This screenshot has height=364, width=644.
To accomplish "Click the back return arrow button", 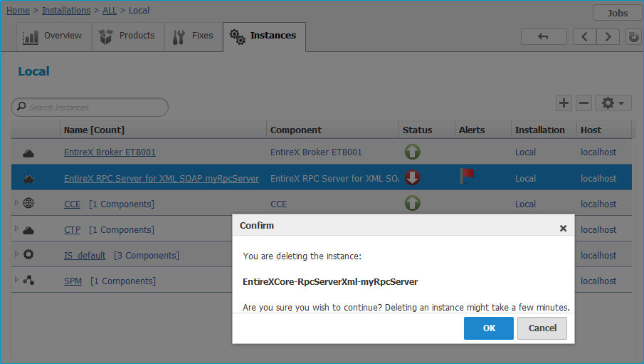I will pyautogui.click(x=544, y=37).
